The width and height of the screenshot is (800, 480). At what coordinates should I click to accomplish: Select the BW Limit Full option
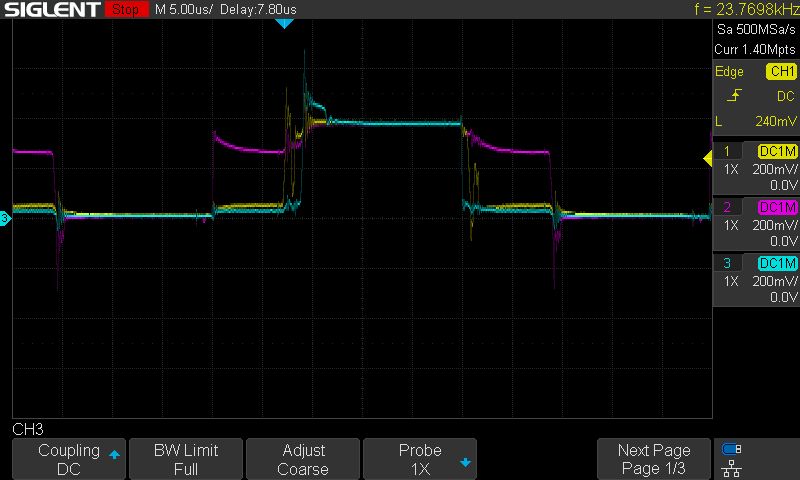[x=186, y=459]
